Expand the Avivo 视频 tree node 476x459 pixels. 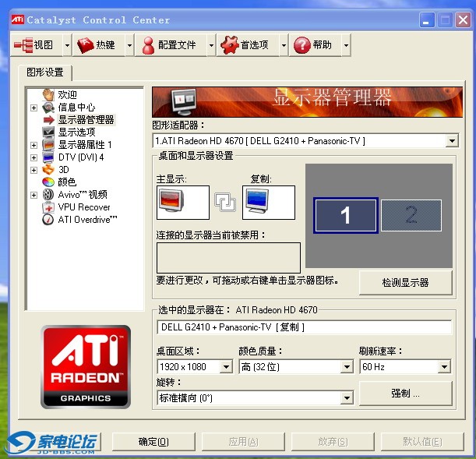pyautogui.click(x=33, y=195)
